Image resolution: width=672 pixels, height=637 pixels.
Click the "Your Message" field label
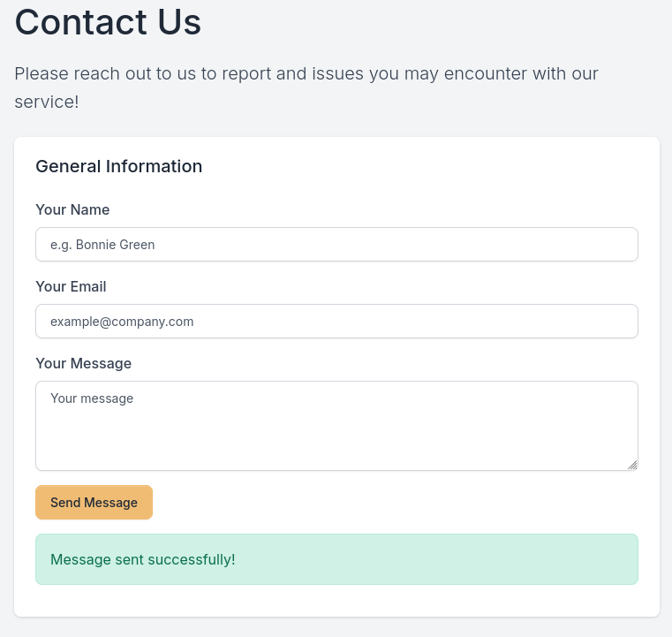click(x=83, y=363)
